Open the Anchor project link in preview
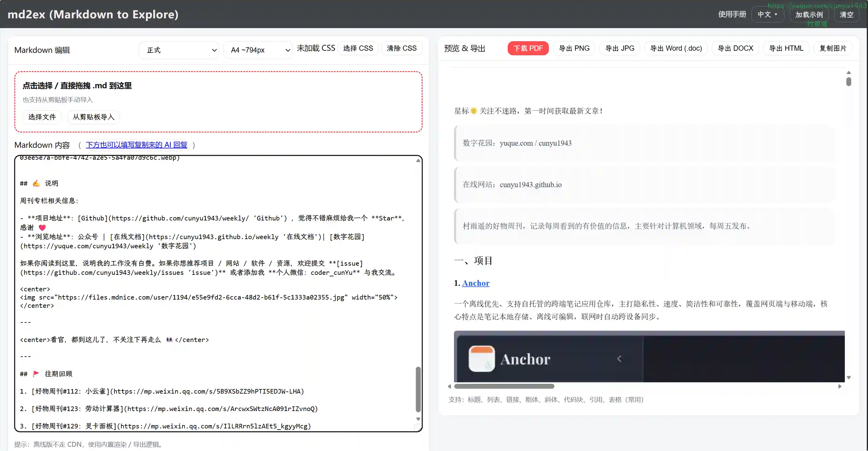Viewport: 868px width, 451px height. coord(475,283)
